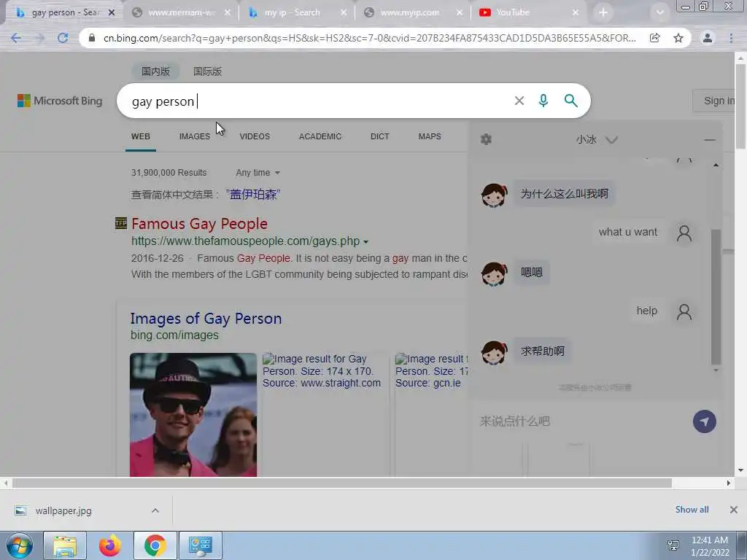Switch to the VIDEOS search tab

point(255,136)
